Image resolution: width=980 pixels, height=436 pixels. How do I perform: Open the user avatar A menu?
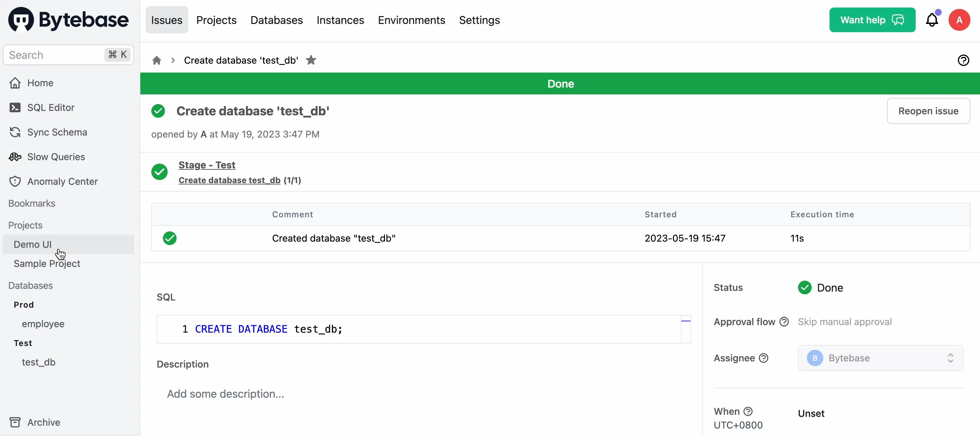959,20
